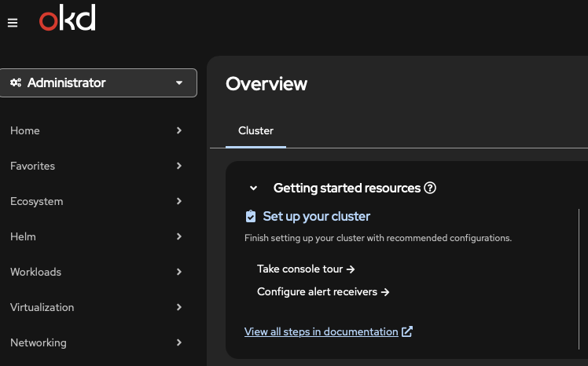Click the Overview page heading
Screen dimensions: 588x366
(x=266, y=83)
